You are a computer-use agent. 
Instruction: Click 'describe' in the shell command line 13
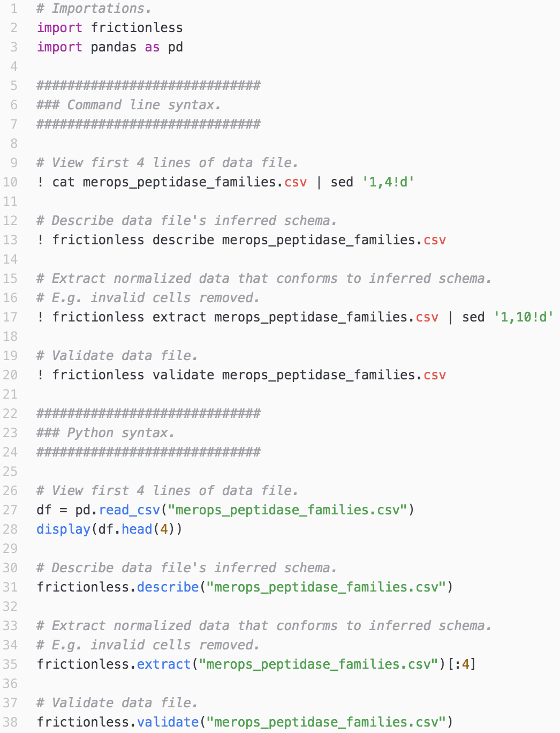pos(183,240)
